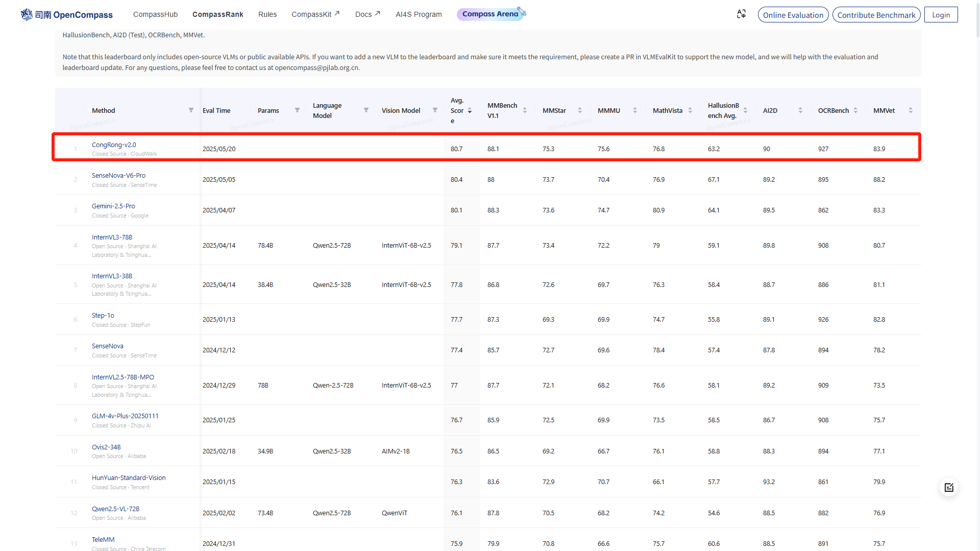
Task: Open the InternVL3-78B model link
Action: point(112,237)
